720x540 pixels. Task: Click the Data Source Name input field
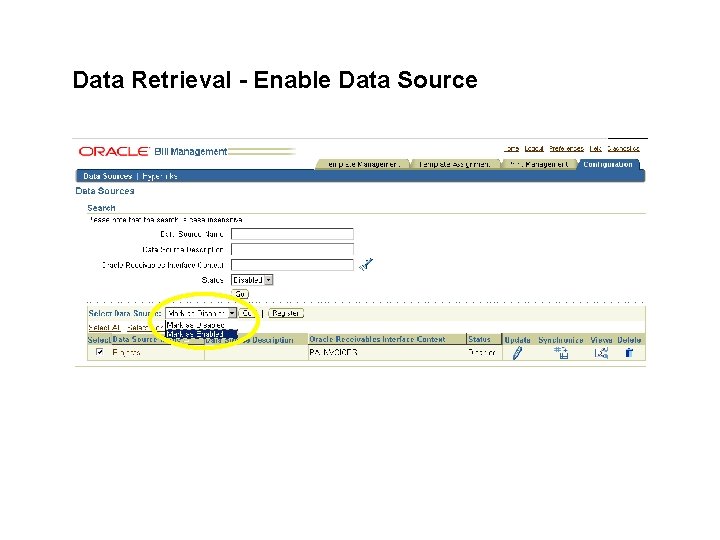(292, 234)
